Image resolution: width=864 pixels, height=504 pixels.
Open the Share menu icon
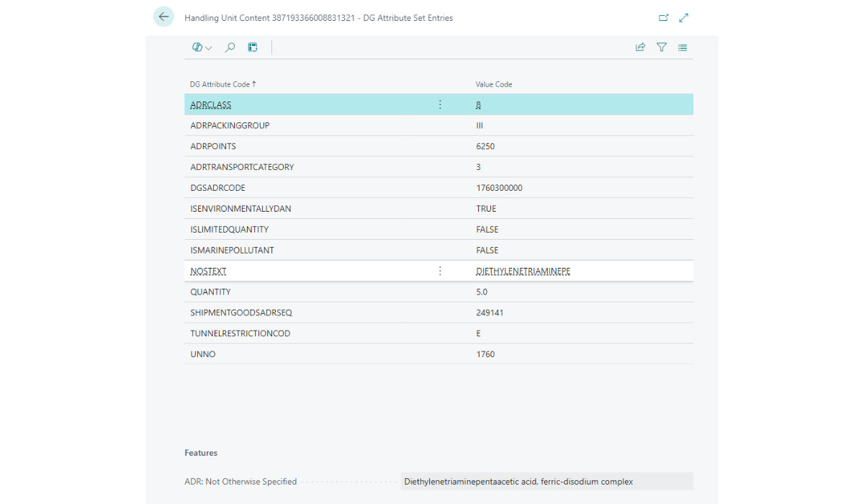click(640, 48)
